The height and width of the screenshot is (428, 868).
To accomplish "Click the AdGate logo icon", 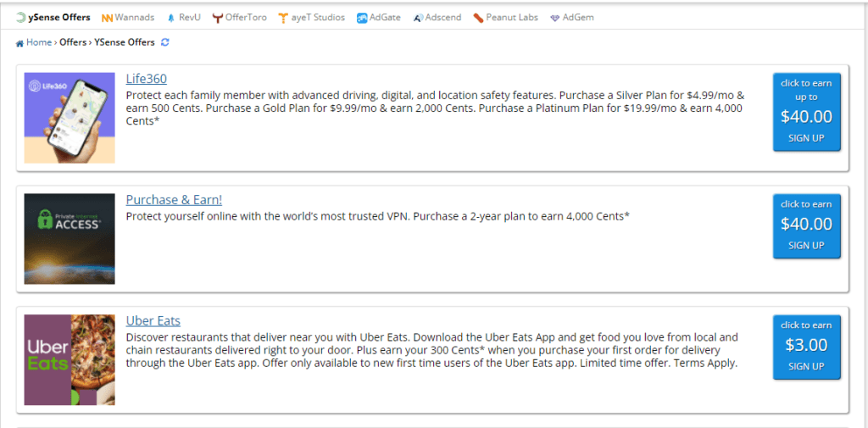I will pyautogui.click(x=362, y=18).
